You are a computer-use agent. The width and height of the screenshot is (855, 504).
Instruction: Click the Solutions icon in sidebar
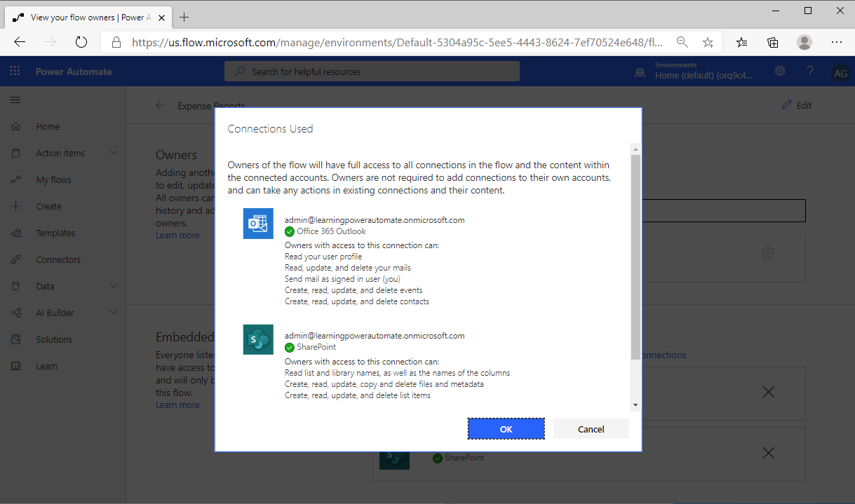pyautogui.click(x=15, y=339)
